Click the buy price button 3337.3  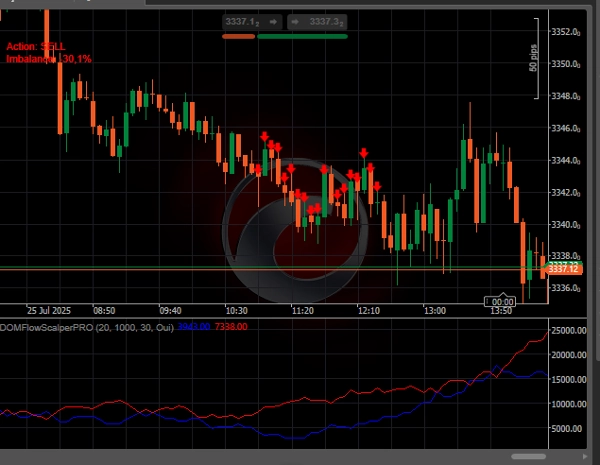click(x=316, y=21)
